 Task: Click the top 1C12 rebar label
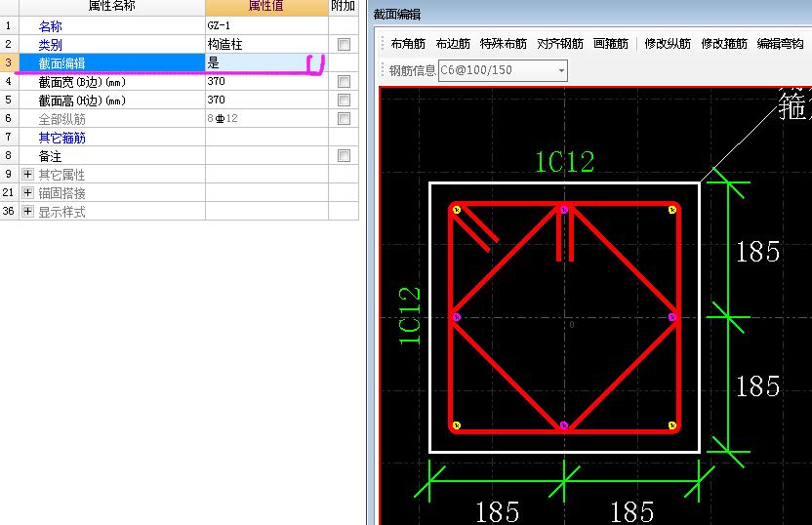click(564, 162)
